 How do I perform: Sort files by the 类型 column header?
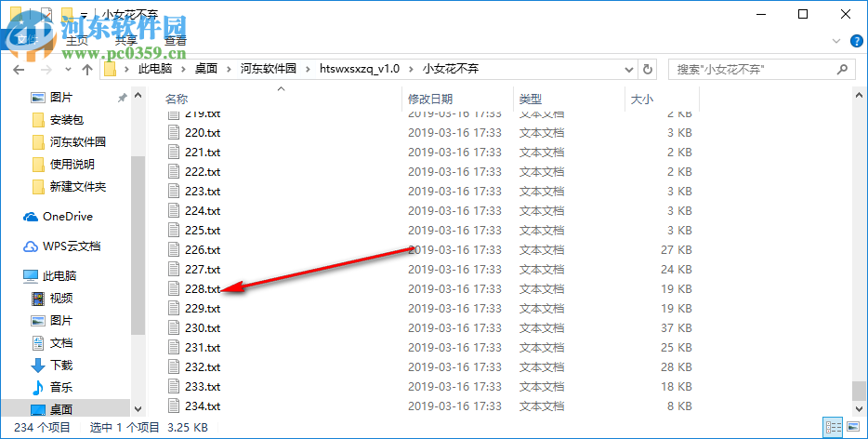pyautogui.click(x=531, y=100)
